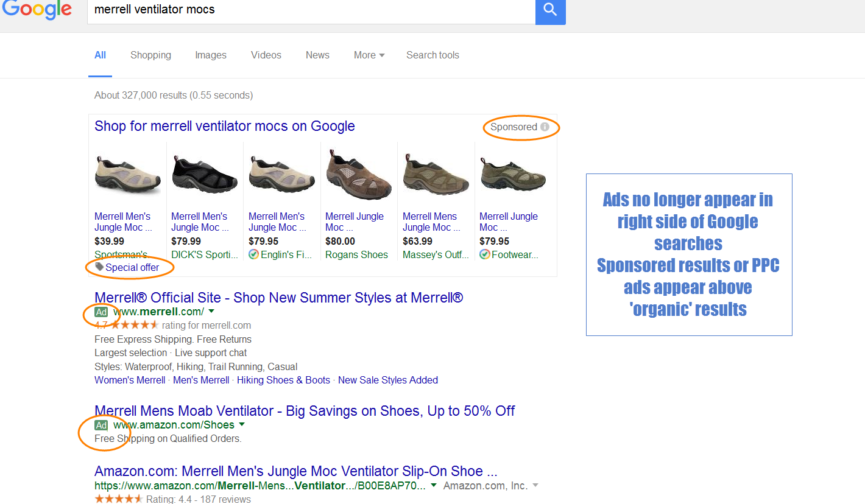The height and width of the screenshot is (504, 865).
Task: Click the trusted-store badge beside Englin's Fi...
Action: [253, 254]
